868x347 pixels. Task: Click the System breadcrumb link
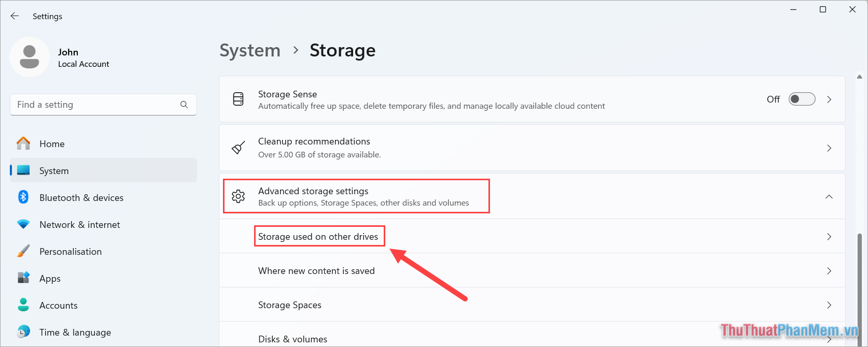pos(250,50)
